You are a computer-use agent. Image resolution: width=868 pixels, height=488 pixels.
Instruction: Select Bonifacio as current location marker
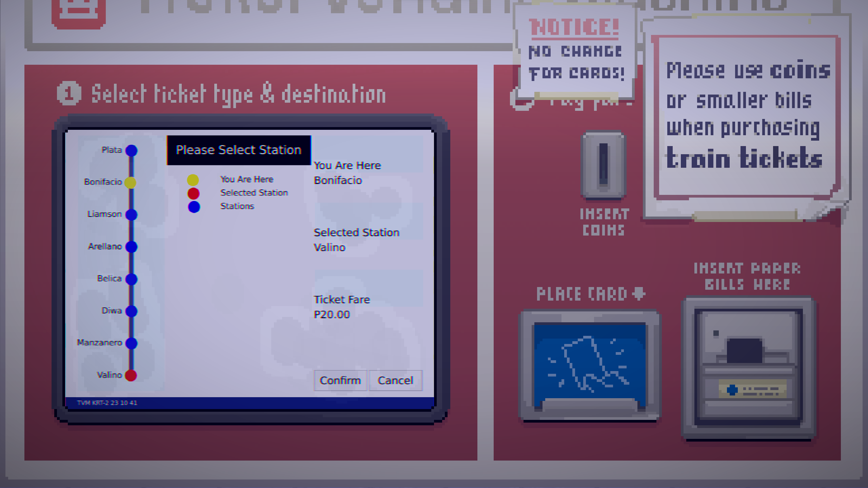pos(132,182)
